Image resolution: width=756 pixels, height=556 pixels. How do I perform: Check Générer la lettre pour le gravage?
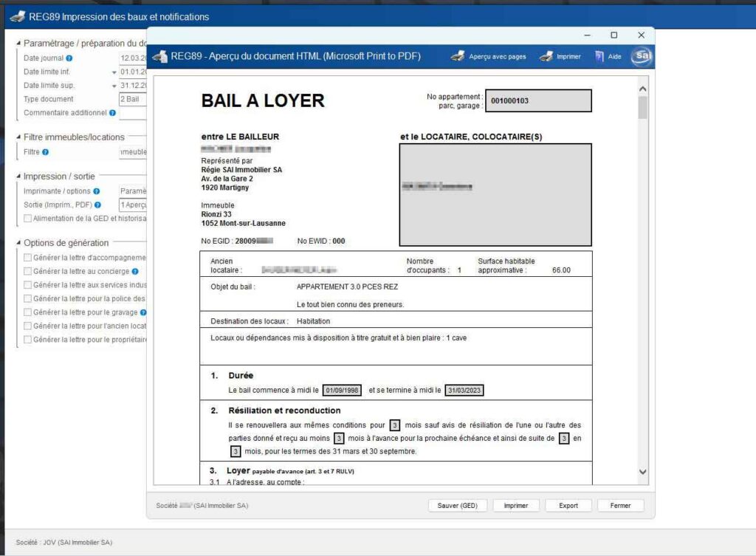click(x=28, y=312)
